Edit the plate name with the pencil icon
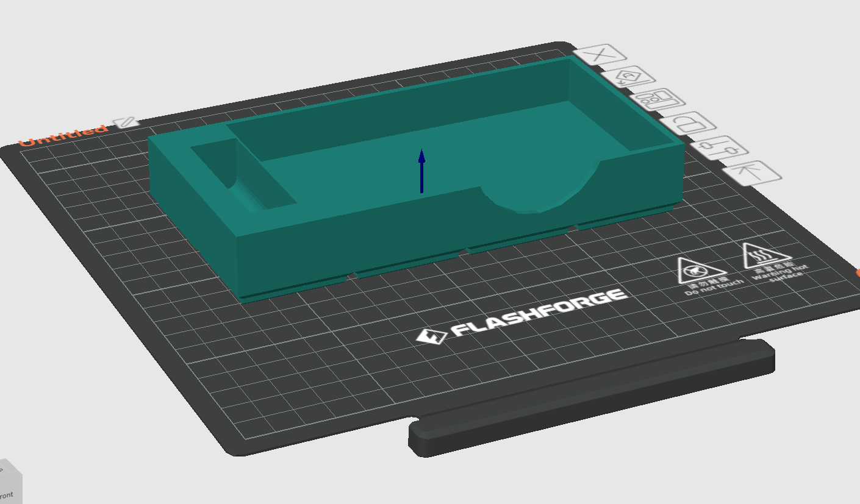 (x=126, y=122)
